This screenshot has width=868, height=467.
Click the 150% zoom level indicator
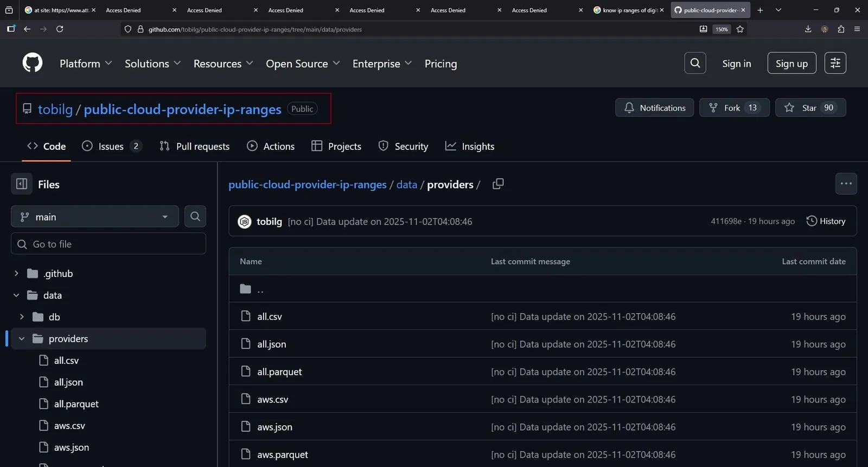tap(722, 29)
